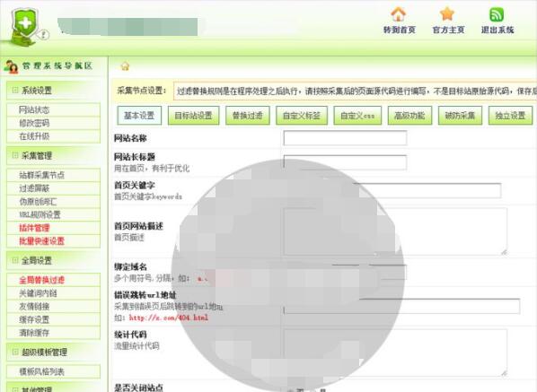Click the small home breadcrumb icon
The height and width of the screenshot is (392, 537).
click(126, 66)
